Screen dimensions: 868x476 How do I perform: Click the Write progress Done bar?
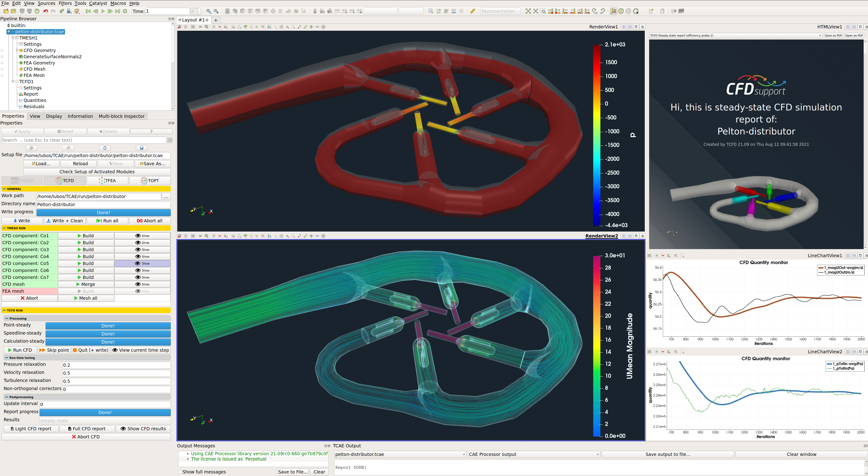click(104, 213)
